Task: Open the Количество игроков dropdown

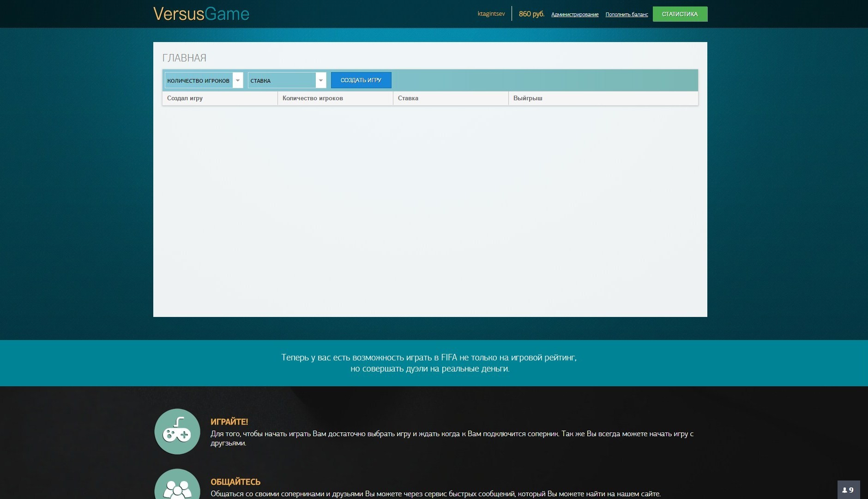Action: 204,80
